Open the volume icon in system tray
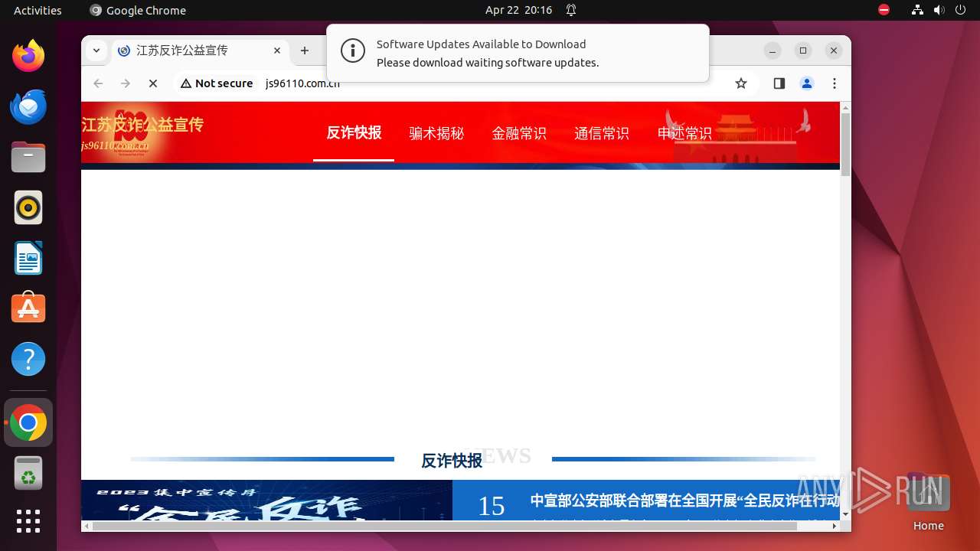 coord(939,10)
